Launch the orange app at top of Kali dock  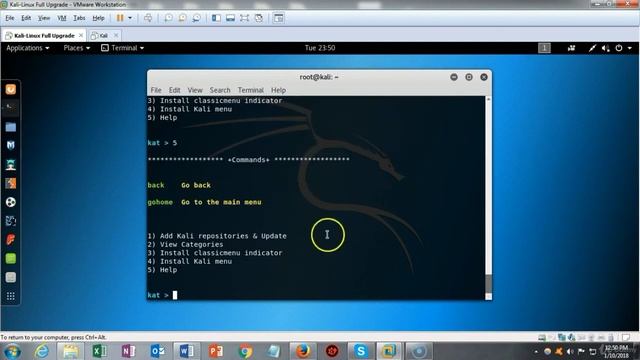11,89
